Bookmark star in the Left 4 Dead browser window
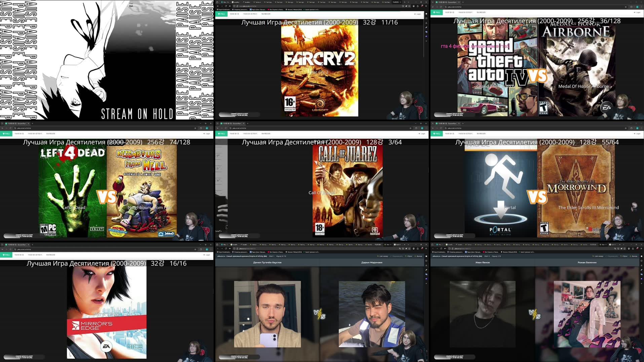 [x=195, y=128]
